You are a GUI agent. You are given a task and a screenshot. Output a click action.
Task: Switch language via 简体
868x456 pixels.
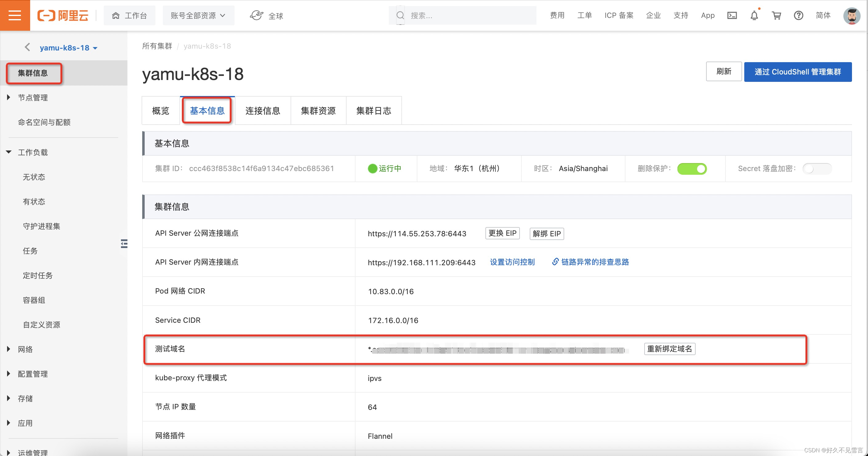tap(823, 15)
